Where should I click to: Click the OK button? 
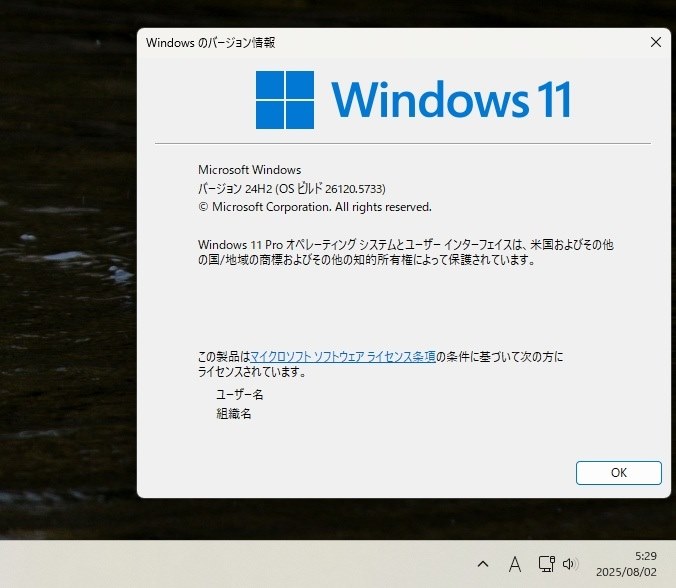618,472
